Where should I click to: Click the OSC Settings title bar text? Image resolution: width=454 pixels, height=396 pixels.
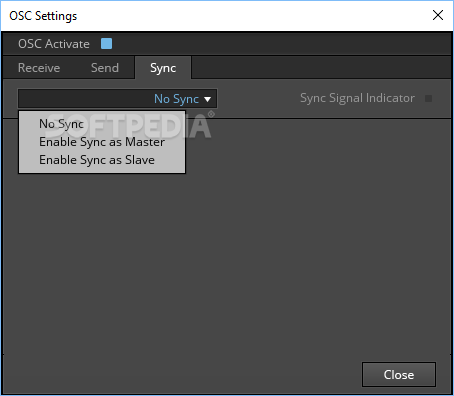tap(43, 16)
